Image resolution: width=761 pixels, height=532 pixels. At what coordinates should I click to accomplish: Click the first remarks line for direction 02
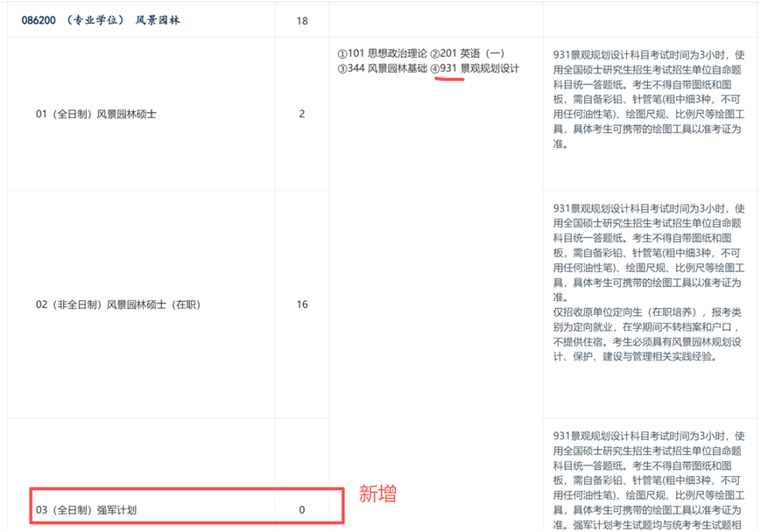649,208
